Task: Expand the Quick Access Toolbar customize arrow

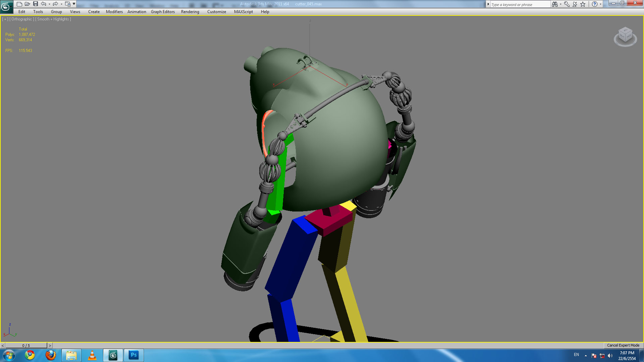Action: 74,4
